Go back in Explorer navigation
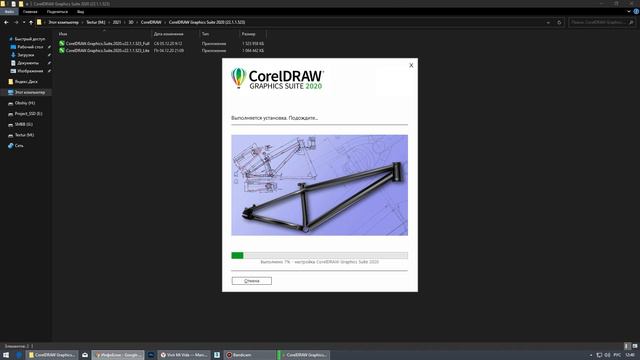 tap(6, 22)
